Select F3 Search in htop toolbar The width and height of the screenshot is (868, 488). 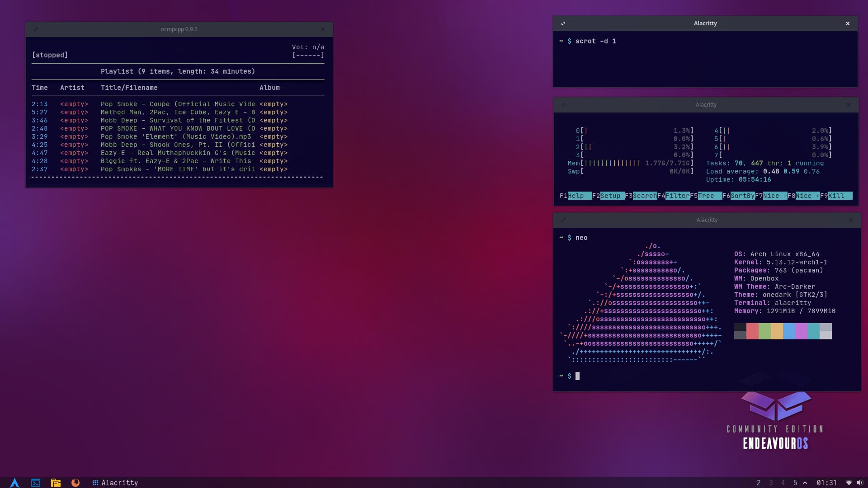tap(644, 196)
